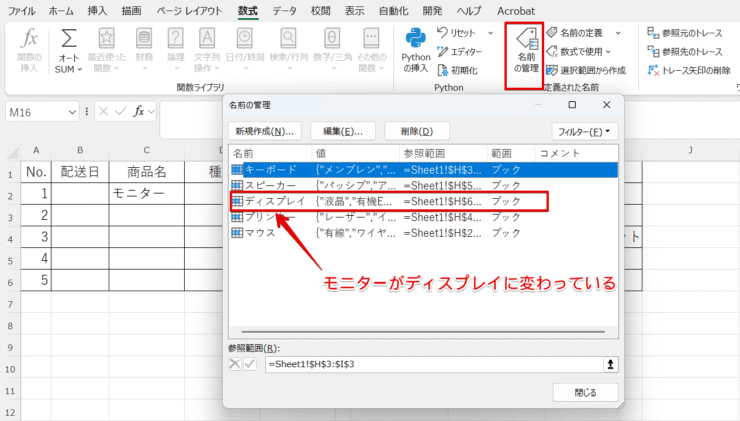Open the Financial (財務) functions icon
740x421 pixels.
pos(144,39)
